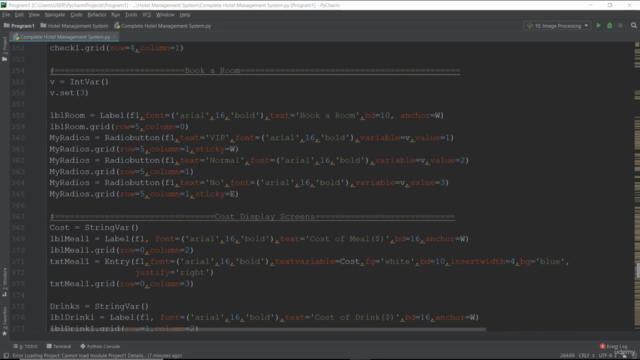Click 'lblMeal1.grid(row=0,column=2)' line
640x360 pixels.
(122, 250)
